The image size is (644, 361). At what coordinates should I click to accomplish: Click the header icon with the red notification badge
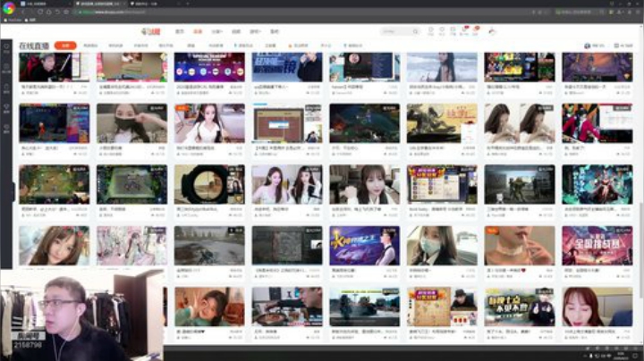tap(464, 31)
